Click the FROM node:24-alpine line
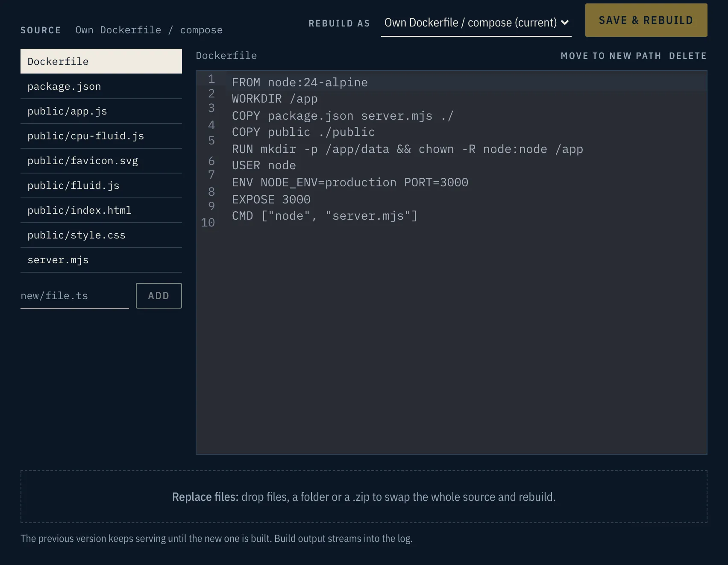 (299, 82)
